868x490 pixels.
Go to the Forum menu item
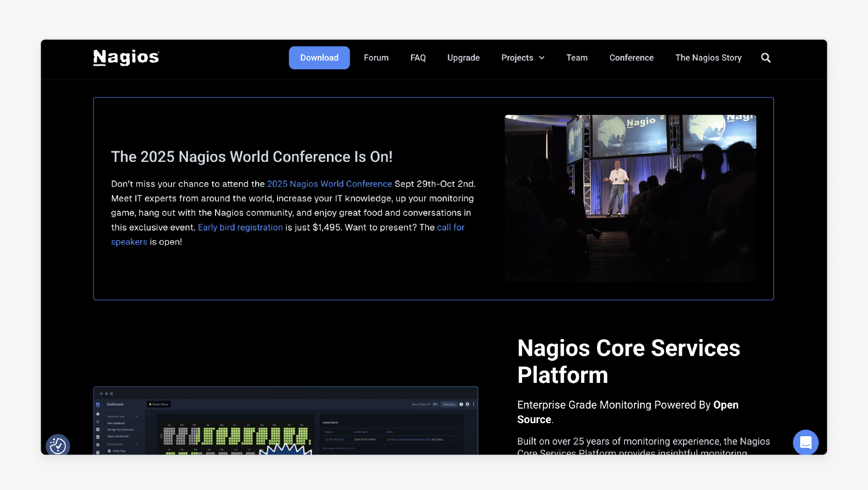376,58
